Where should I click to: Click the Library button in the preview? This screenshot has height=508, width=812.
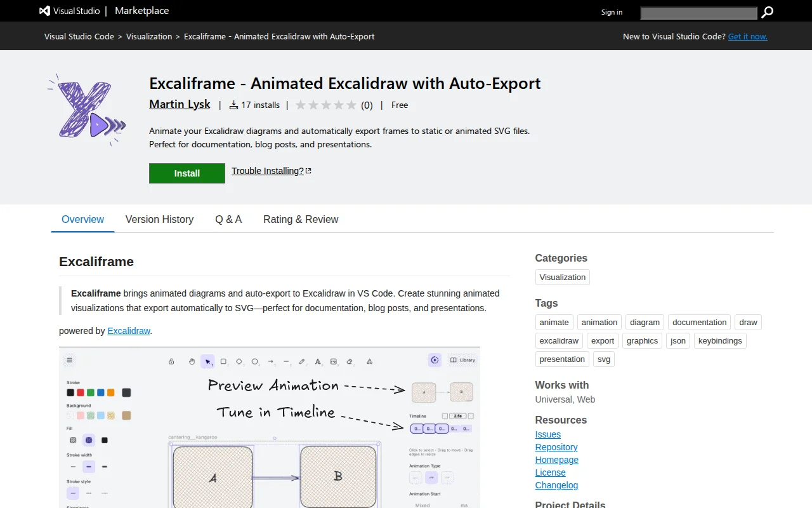[462, 360]
